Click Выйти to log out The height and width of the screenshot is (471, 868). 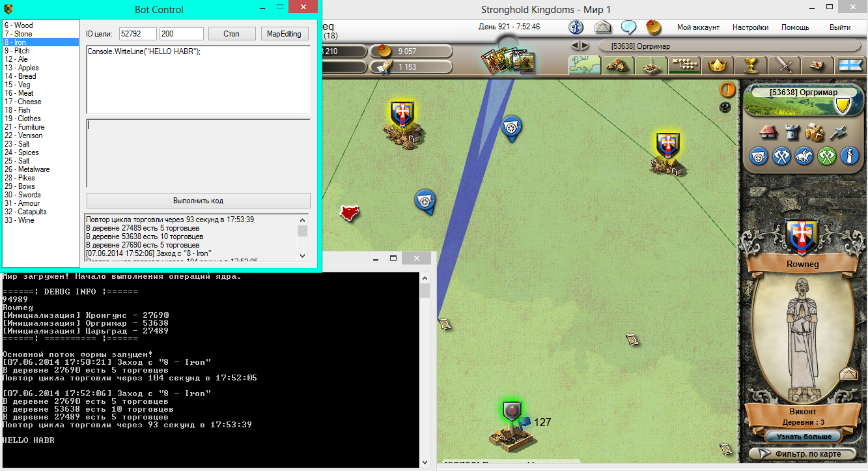[x=840, y=27]
